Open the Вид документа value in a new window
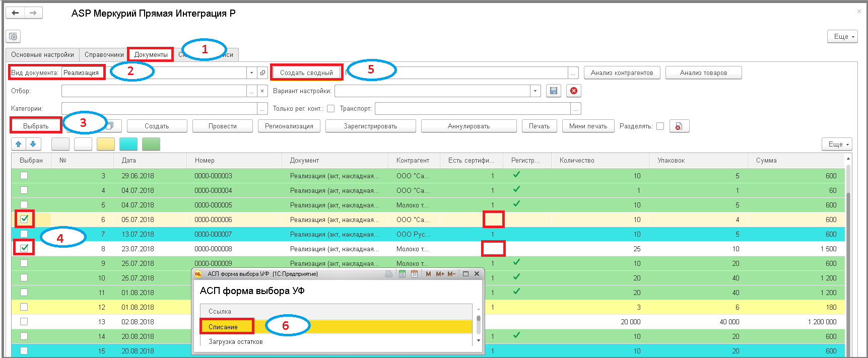The width and height of the screenshot is (868, 358). (x=262, y=73)
